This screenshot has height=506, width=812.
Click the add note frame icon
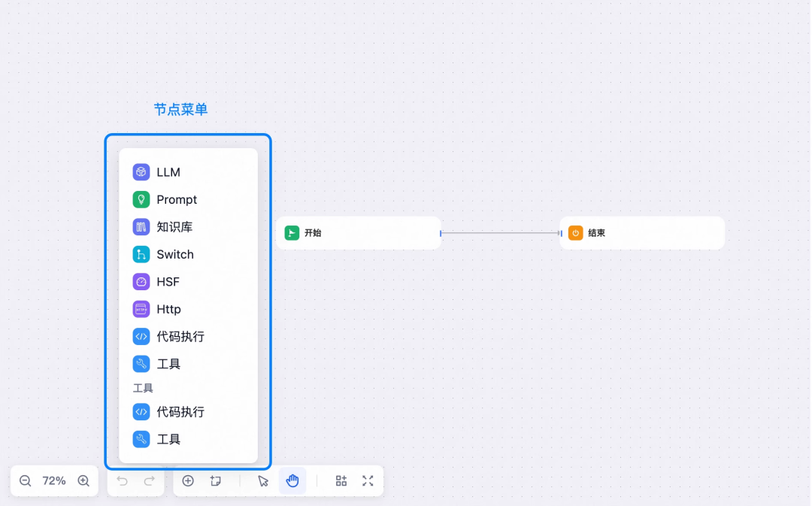tap(216, 481)
